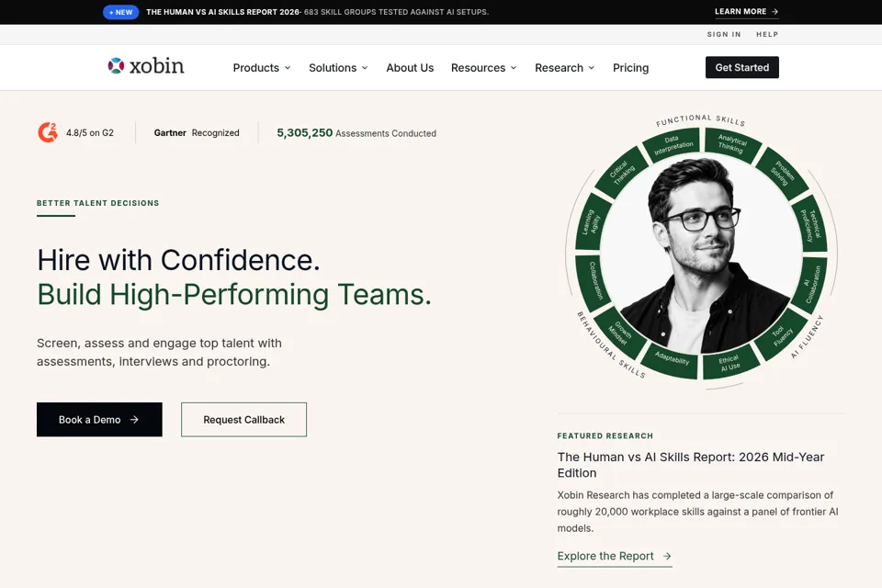Click the Functional Skills arc label
882x588 pixels.
[700, 119]
